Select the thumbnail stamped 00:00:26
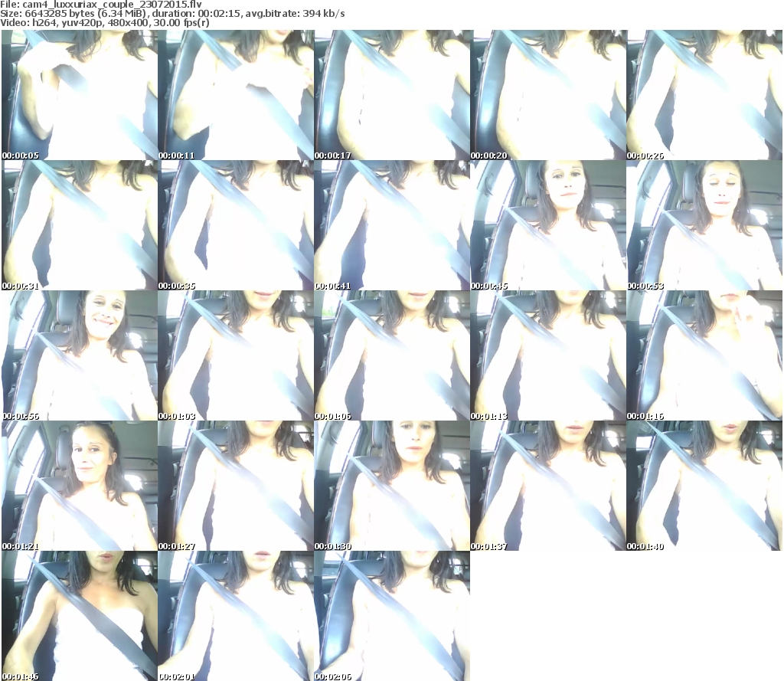 704,95
